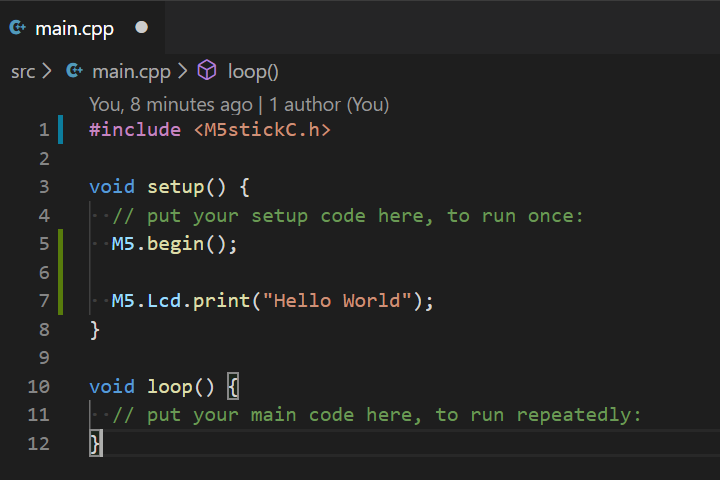Click the cube symbol icon before loop()
This screenshot has width=720, height=480.
click(x=207, y=71)
